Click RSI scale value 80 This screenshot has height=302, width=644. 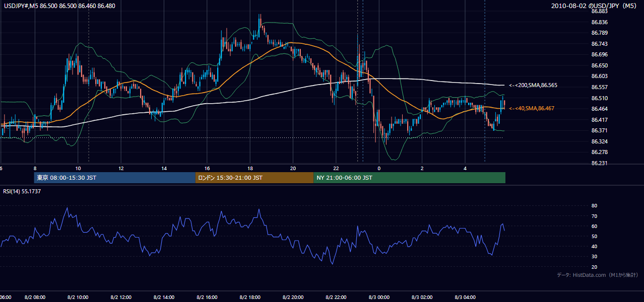click(x=594, y=206)
